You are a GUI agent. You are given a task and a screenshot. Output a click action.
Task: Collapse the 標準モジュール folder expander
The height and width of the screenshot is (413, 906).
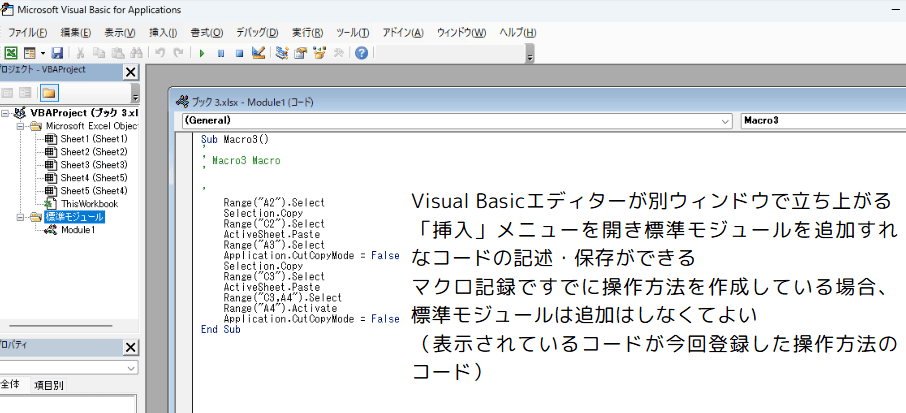point(20,217)
